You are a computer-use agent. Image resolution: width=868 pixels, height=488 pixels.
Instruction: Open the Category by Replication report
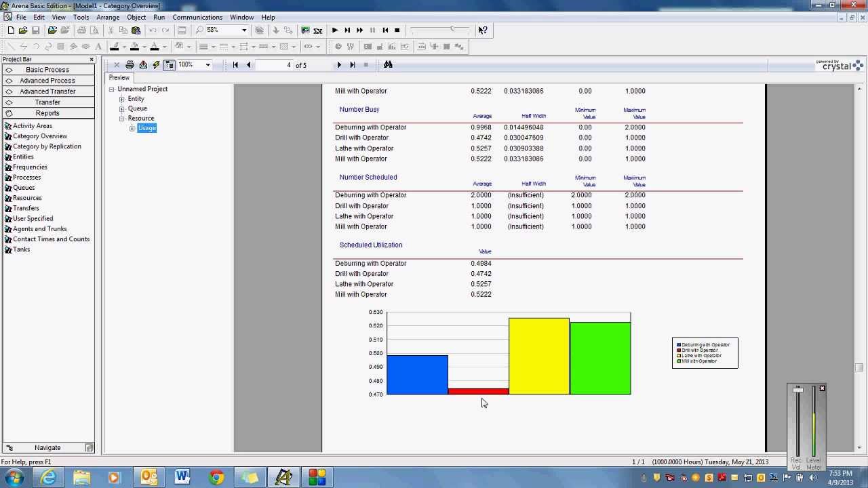43,146
